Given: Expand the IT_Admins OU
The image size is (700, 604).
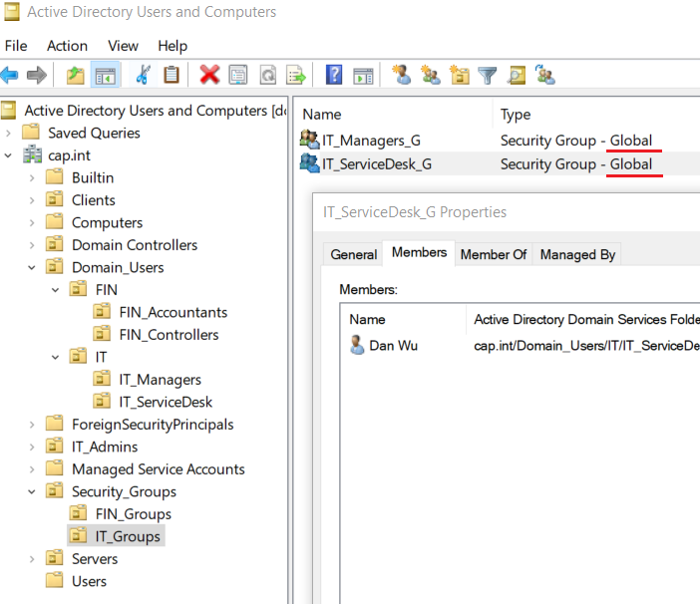Looking at the screenshot, I should [x=32, y=447].
